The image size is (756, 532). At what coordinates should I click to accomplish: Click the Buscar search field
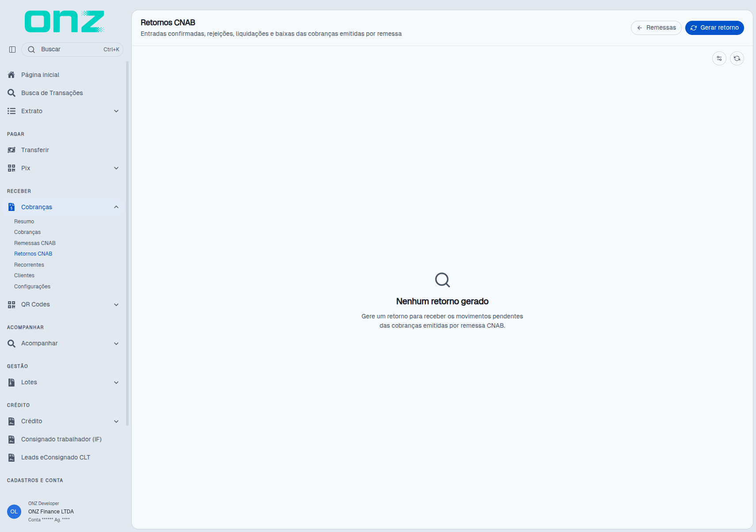[x=72, y=50]
